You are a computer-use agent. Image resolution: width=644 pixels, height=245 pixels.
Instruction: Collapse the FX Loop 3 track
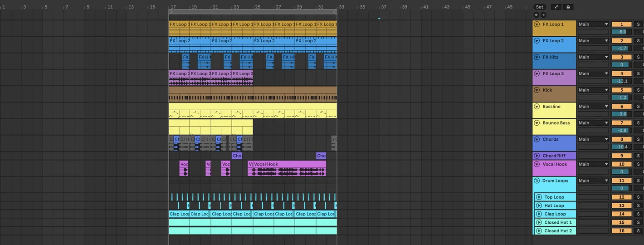pyautogui.click(x=537, y=73)
